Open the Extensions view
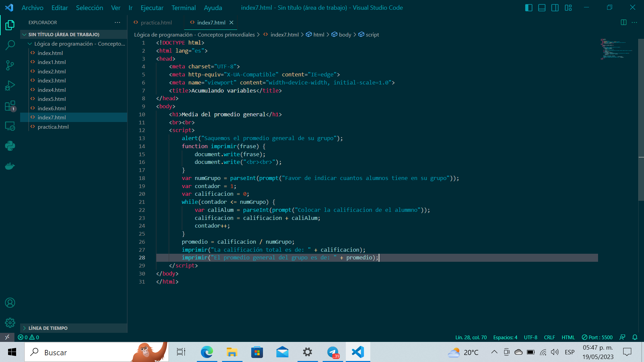 10,106
